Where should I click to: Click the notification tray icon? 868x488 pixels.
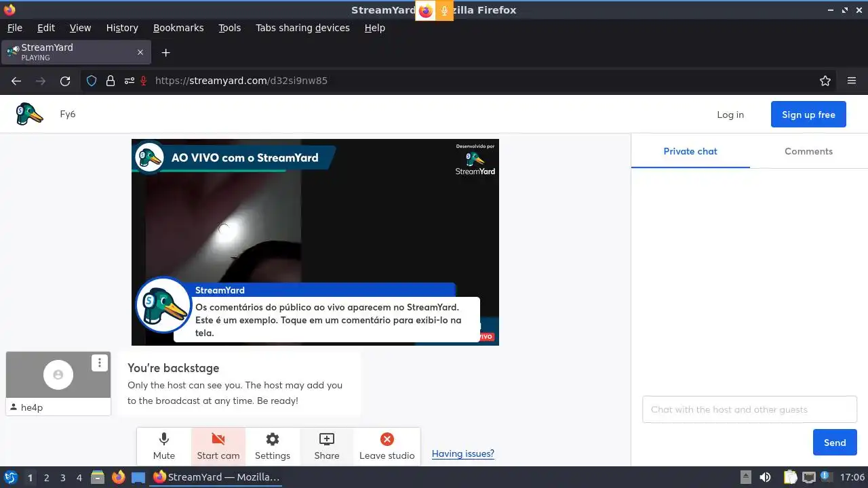[x=827, y=477]
